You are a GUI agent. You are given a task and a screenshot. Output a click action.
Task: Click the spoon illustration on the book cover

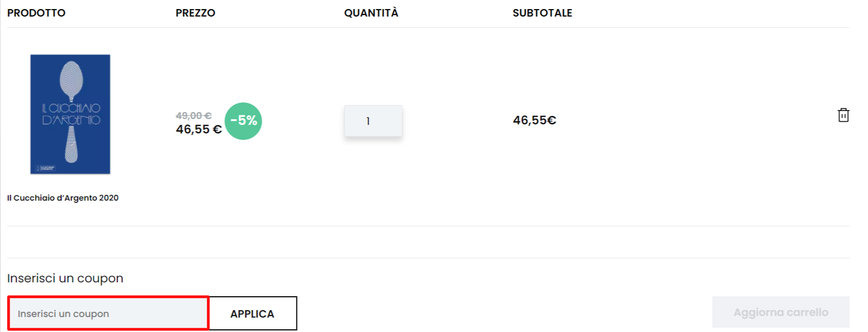pyautogui.click(x=71, y=112)
